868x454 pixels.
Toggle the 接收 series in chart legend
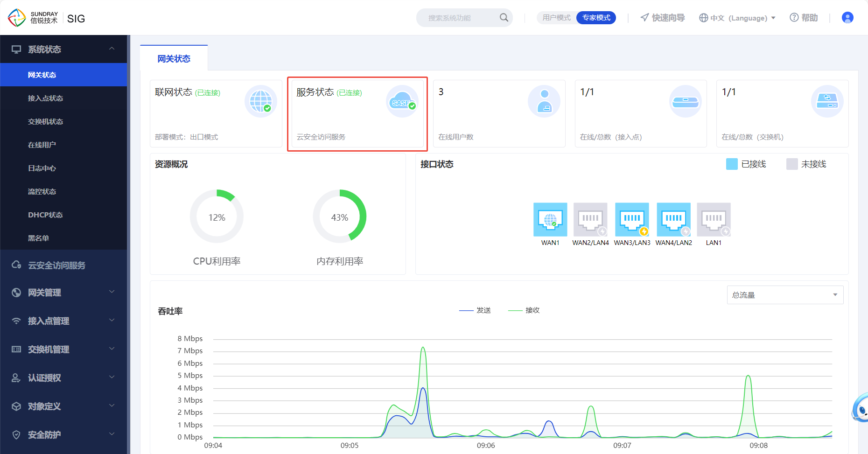524,310
